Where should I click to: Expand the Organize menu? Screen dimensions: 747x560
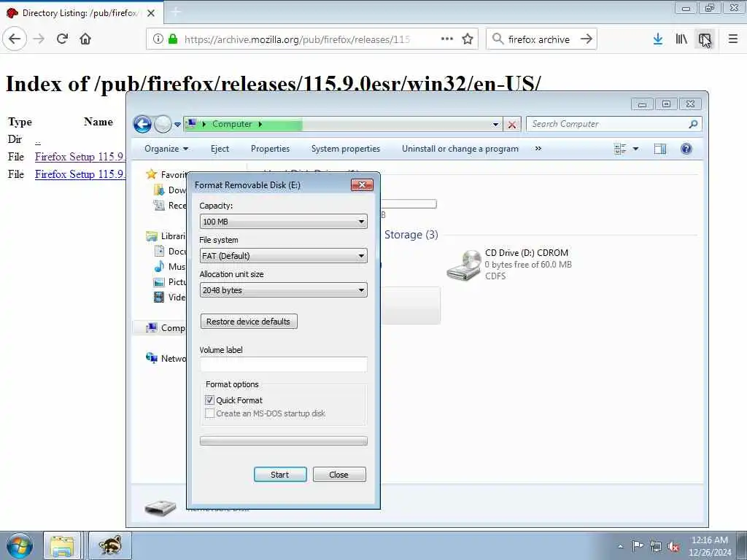click(x=166, y=149)
